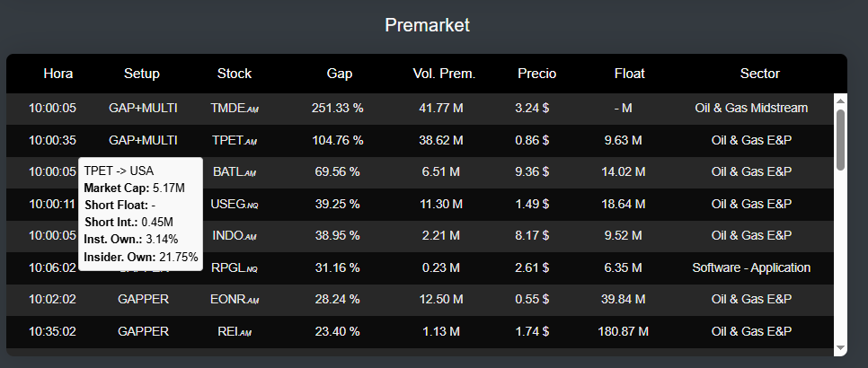
Task: Click the Premarket page title
Action: pyautogui.click(x=428, y=25)
